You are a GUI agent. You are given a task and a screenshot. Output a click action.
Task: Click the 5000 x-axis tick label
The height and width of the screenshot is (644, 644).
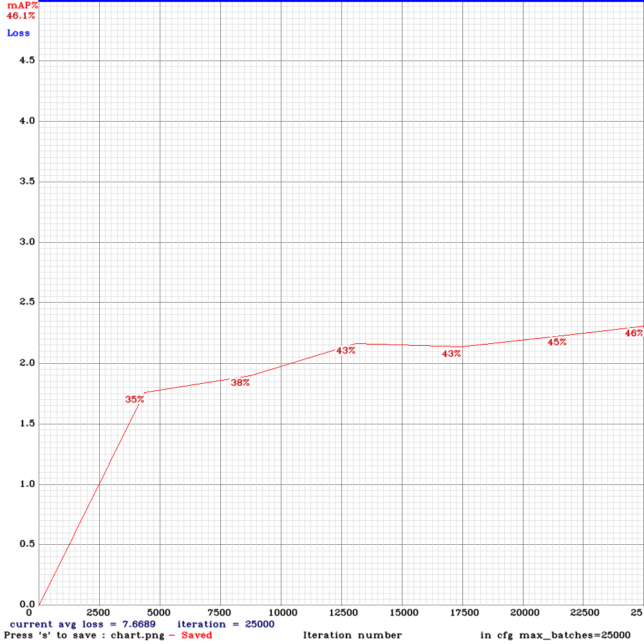(x=158, y=613)
